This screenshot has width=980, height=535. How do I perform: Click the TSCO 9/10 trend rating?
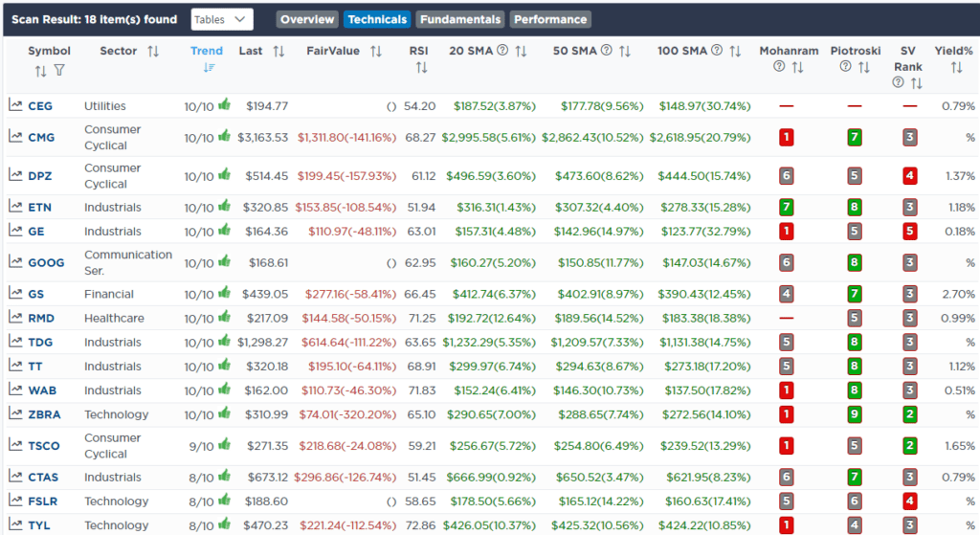(x=201, y=446)
